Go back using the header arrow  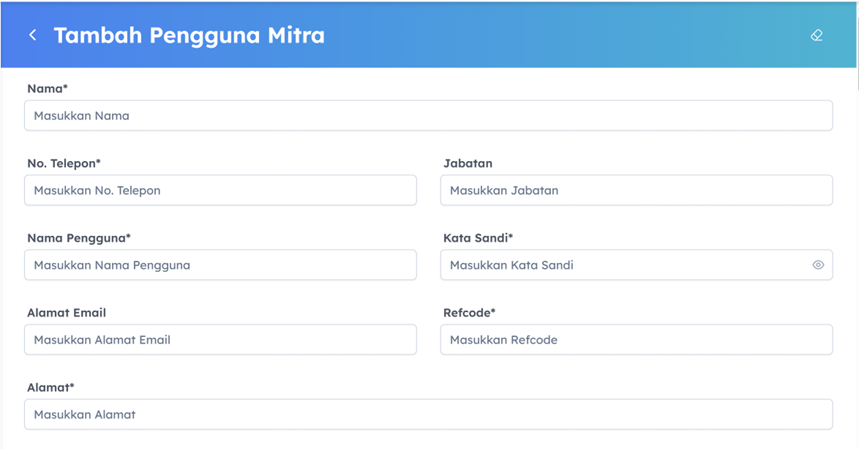pos(33,35)
